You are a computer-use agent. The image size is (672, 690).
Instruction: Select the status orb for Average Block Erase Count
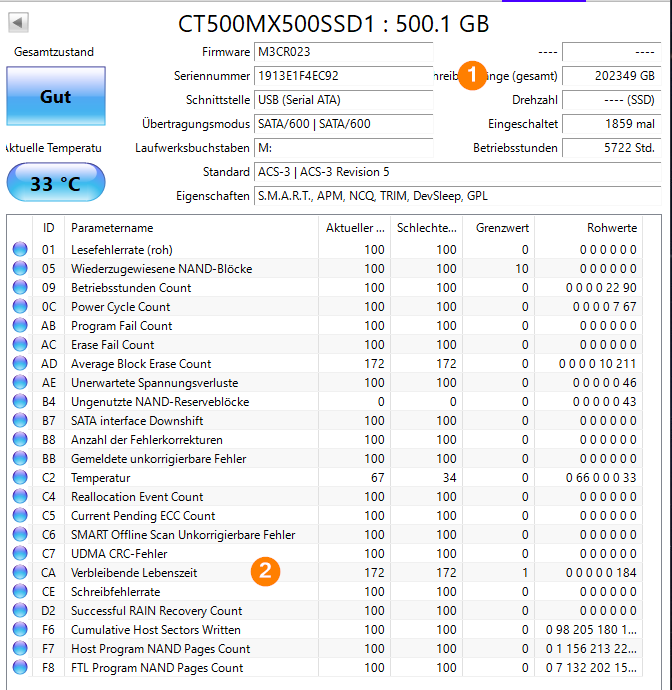20,363
